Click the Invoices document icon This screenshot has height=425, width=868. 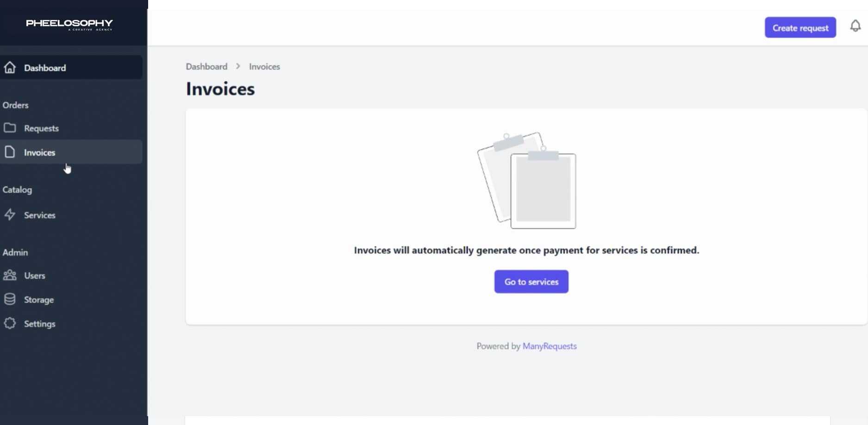click(x=10, y=152)
